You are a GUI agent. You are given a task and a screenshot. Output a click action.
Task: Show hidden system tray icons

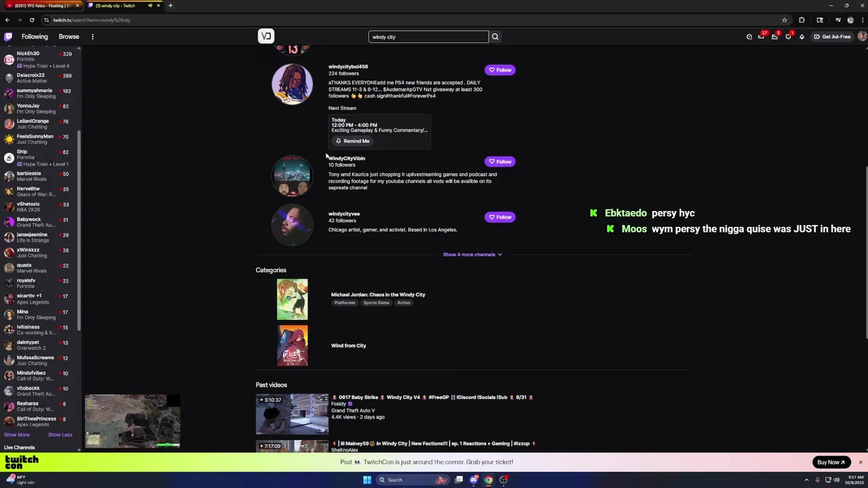pos(807,480)
